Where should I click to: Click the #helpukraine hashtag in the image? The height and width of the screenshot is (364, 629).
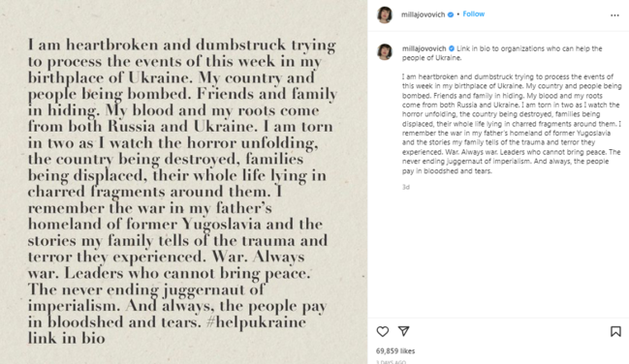(x=256, y=322)
